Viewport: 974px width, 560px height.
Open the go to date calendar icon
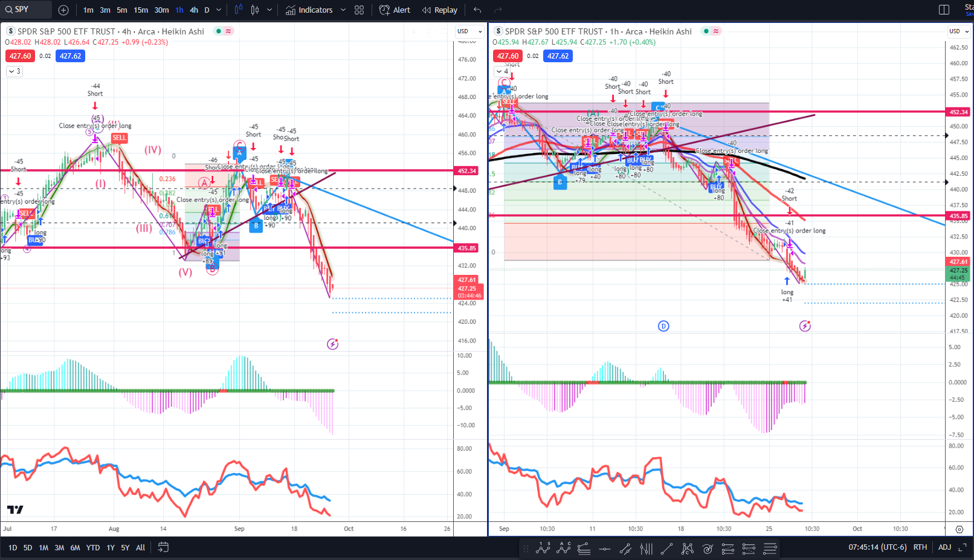(x=163, y=547)
